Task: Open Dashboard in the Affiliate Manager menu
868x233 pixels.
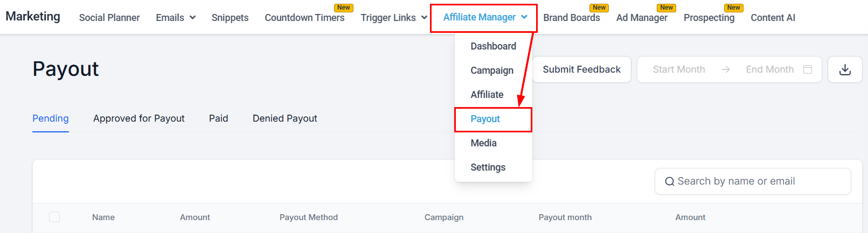Action: tap(493, 46)
